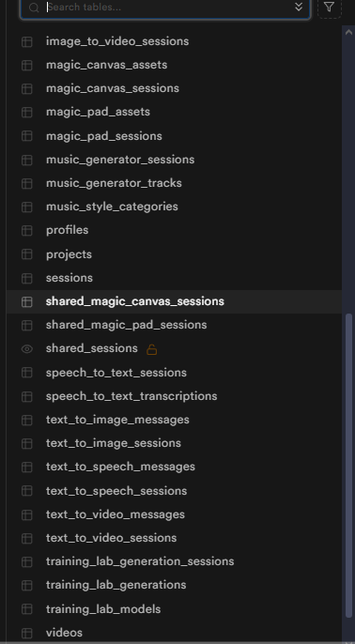This screenshot has width=355, height=644.
Task: Click table icon next to training_lab_models
Action: tap(26, 608)
